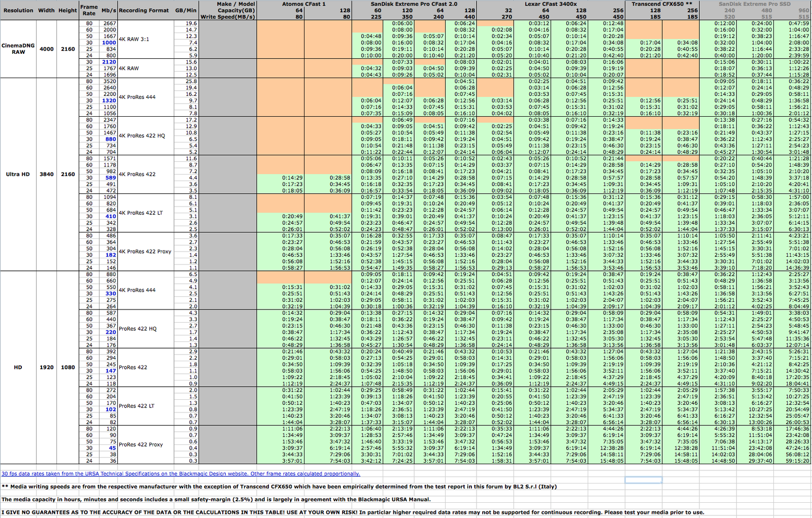
Task: Select the GB/Min column header
Action: 186,10
